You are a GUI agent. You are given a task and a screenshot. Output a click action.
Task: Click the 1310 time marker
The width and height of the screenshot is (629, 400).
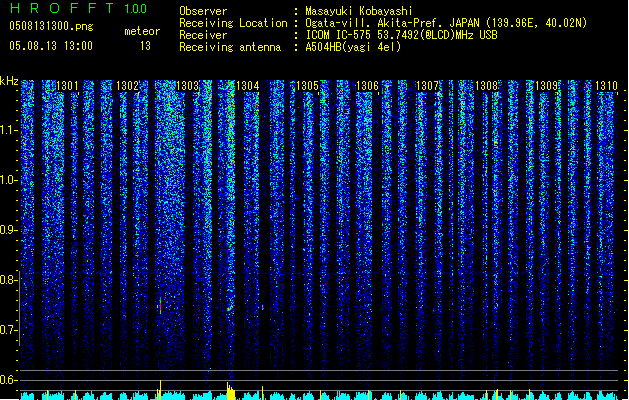point(606,86)
